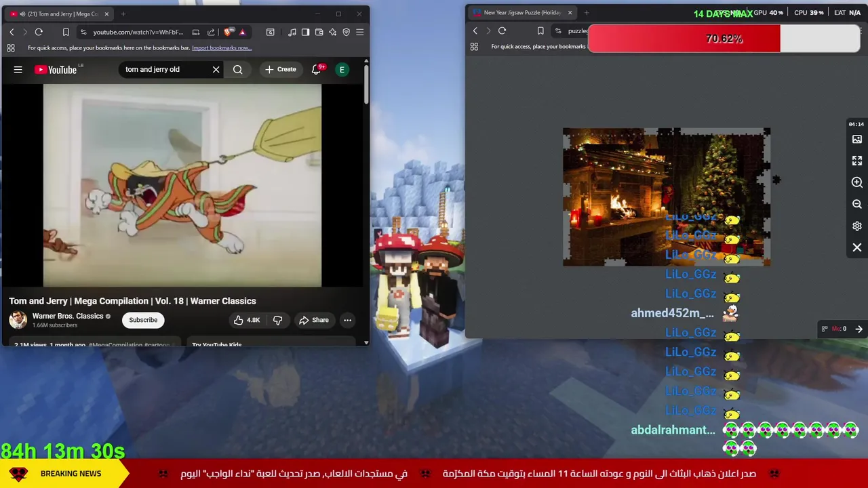This screenshot has width=868, height=488.
Task: Open the Brave Wallet icon
Action: click(x=319, y=32)
